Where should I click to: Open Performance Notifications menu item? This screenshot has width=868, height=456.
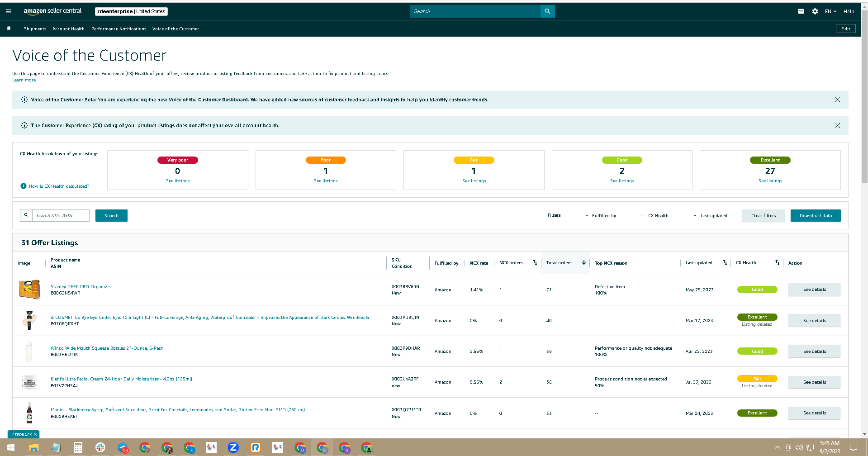[x=119, y=28]
